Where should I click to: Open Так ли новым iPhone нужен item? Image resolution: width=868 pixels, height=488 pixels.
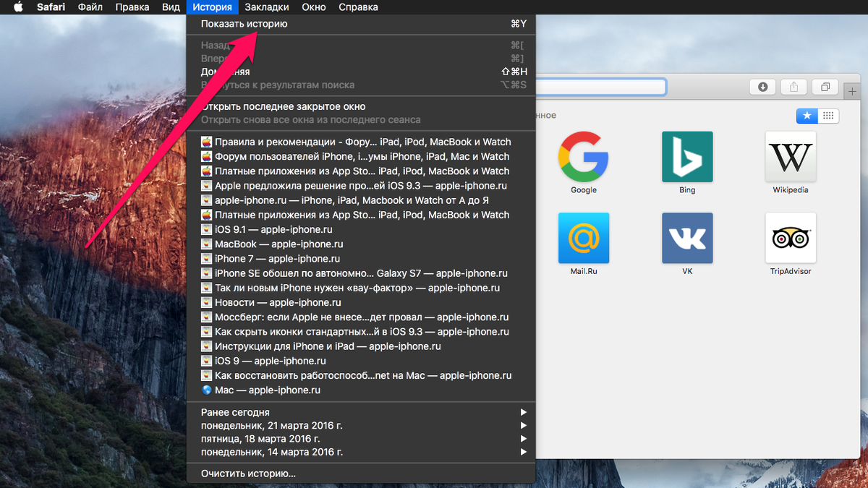[361, 288]
